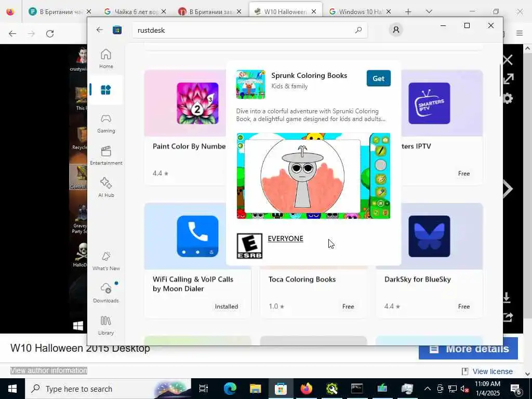This screenshot has width=532, height=399.
Task: Go to next image in viewer
Action: tap(508, 189)
